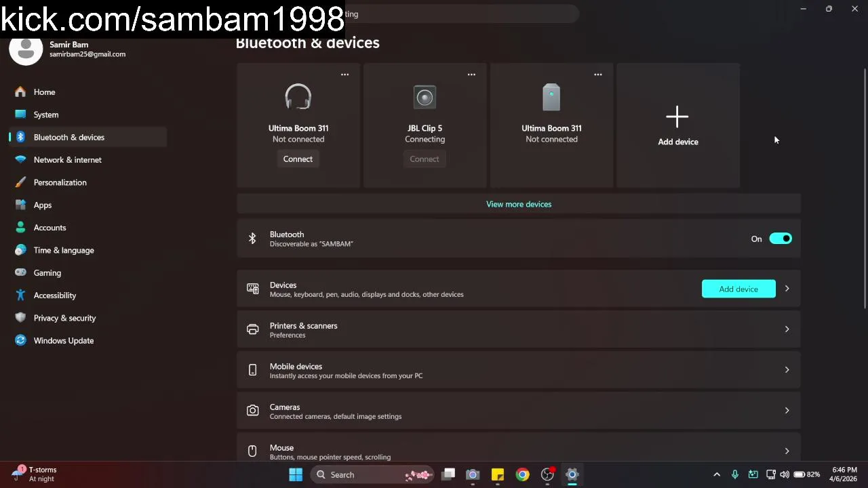Screen dimensions: 868x488
Task: Click the Devices keyboard-mouse icon
Action: (x=252, y=289)
